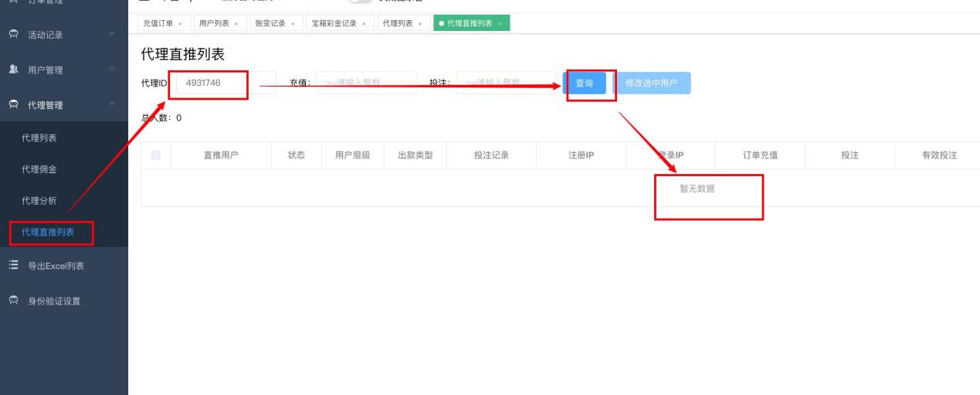Close the 宝箱彩金记录 tab with its x
This screenshot has width=980, height=395.
point(364,24)
